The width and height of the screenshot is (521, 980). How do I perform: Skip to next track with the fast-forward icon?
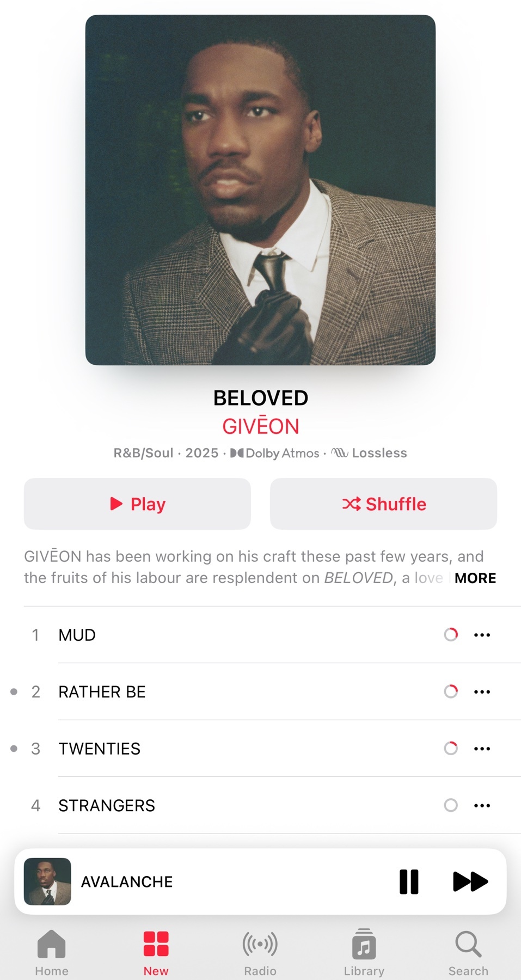coord(470,881)
